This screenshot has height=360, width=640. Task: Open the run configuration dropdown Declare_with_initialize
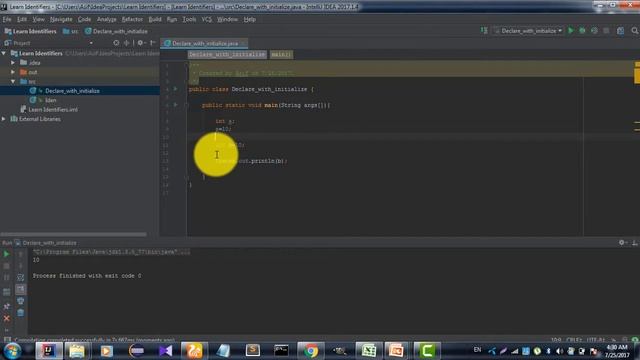[x=528, y=31]
